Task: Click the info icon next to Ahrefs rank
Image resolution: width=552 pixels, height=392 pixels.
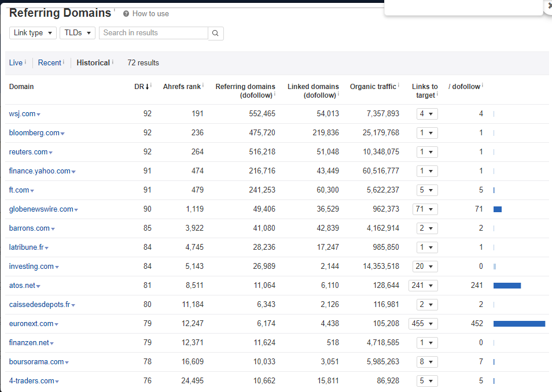Action: click(x=203, y=85)
